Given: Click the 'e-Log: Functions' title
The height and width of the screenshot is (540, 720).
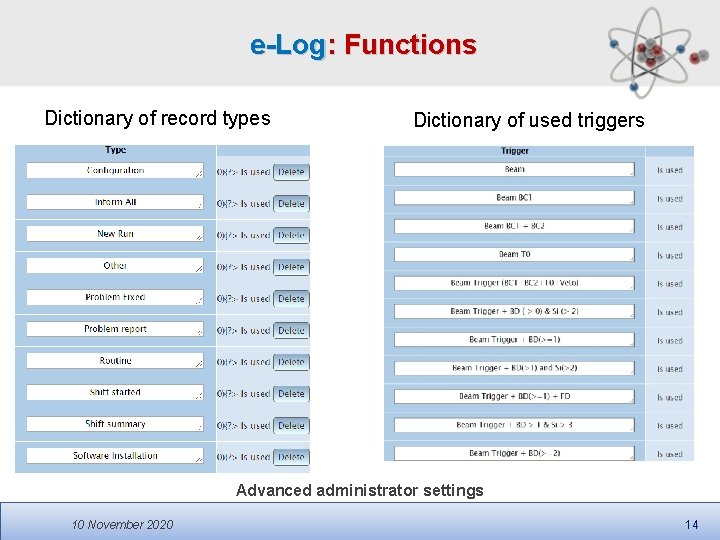Looking at the screenshot, I should 363,45.
